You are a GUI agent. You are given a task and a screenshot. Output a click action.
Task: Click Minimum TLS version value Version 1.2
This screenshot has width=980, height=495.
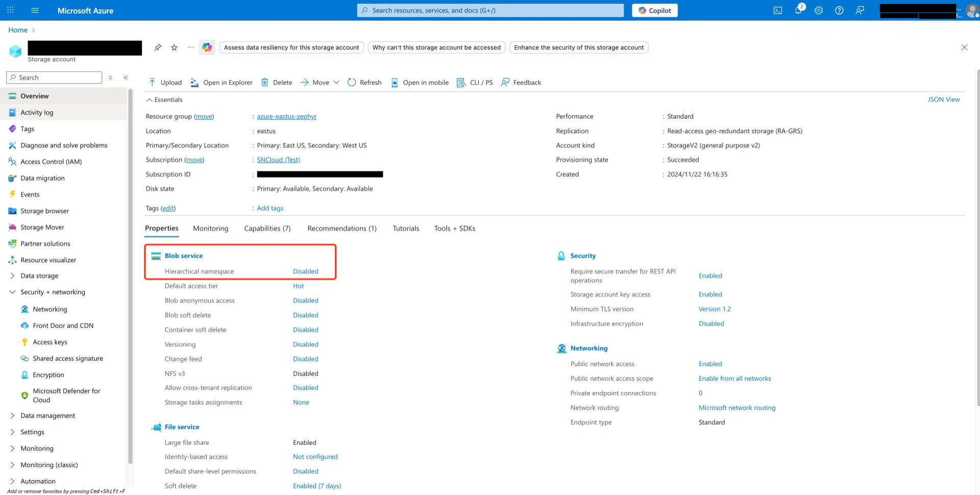click(715, 309)
